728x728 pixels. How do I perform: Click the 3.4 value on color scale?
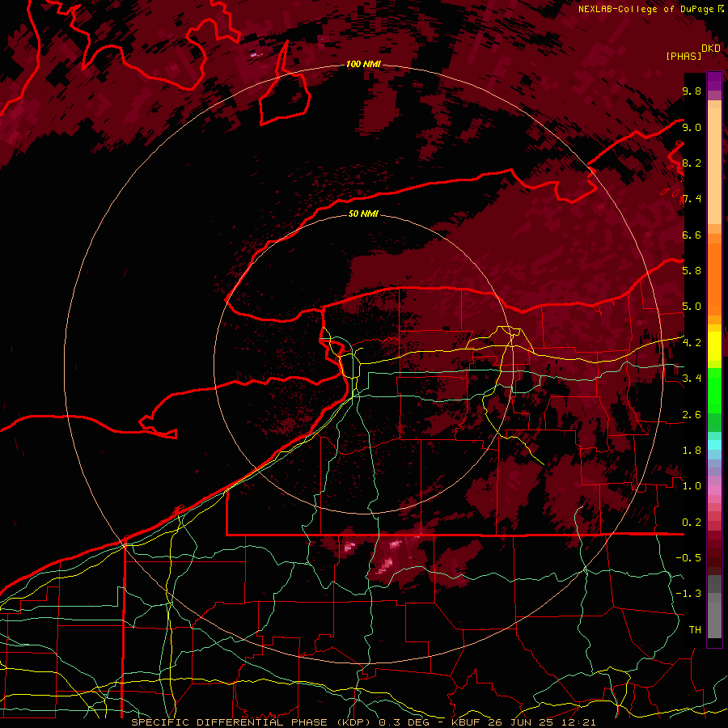coord(692,379)
